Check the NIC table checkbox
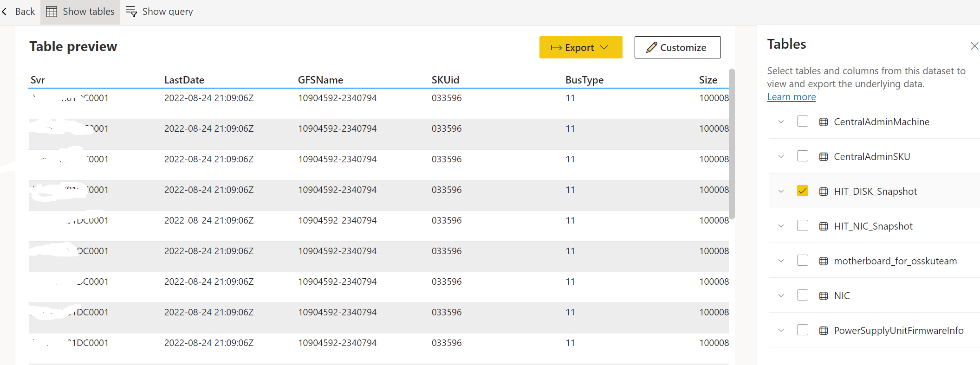The width and height of the screenshot is (980, 365). (803, 295)
